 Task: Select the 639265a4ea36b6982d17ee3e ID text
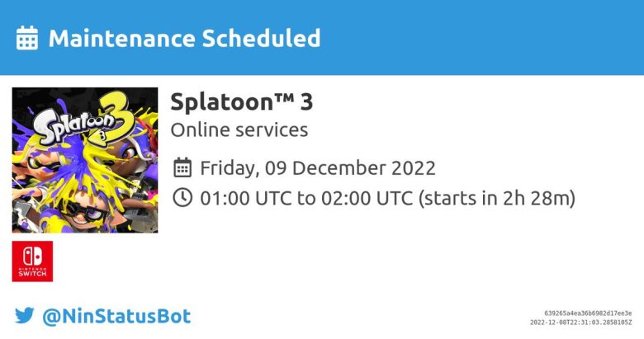[583, 313]
